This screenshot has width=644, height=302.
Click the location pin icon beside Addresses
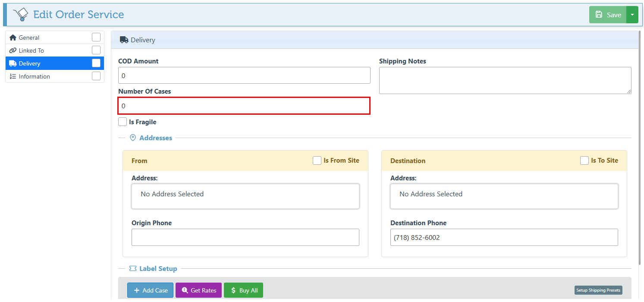pos(133,138)
